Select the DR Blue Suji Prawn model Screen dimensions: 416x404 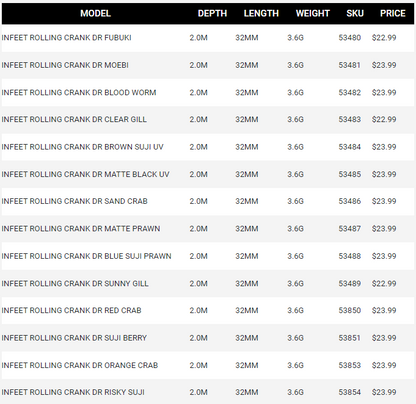pos(86,256)
